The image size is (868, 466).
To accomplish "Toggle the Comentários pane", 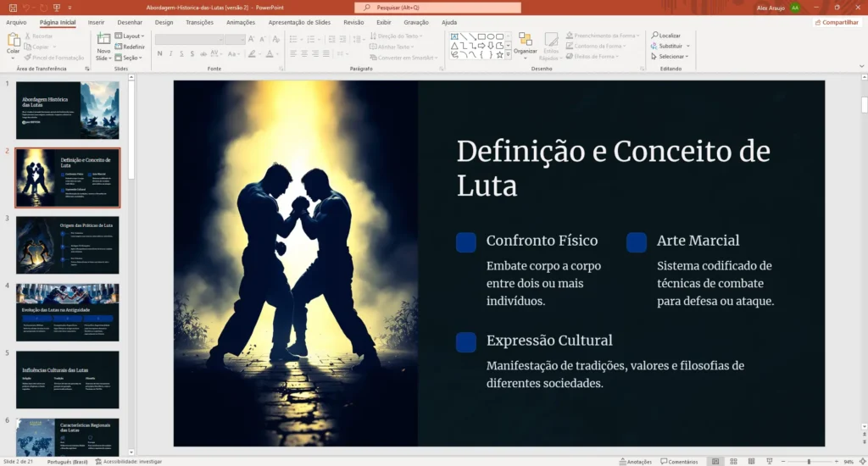I will click(x=678, y=462).
